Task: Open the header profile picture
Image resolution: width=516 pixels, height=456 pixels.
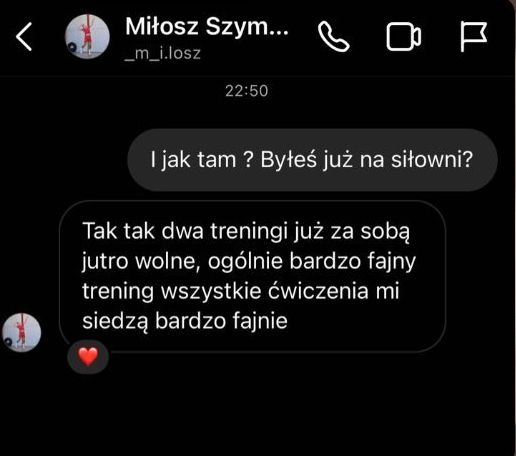Action: 87,37
